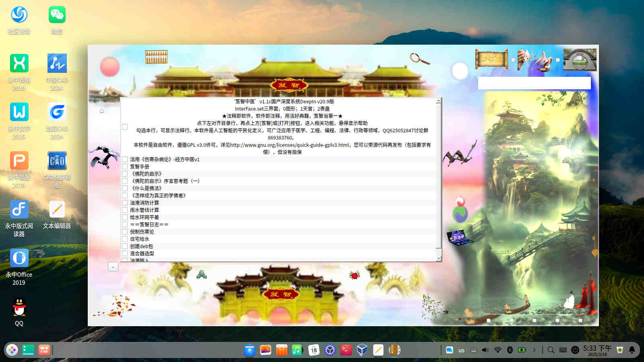Check the 《佛陀的启示》 checkbox
This screenshot has width=644, height=362.
[125, 174]
